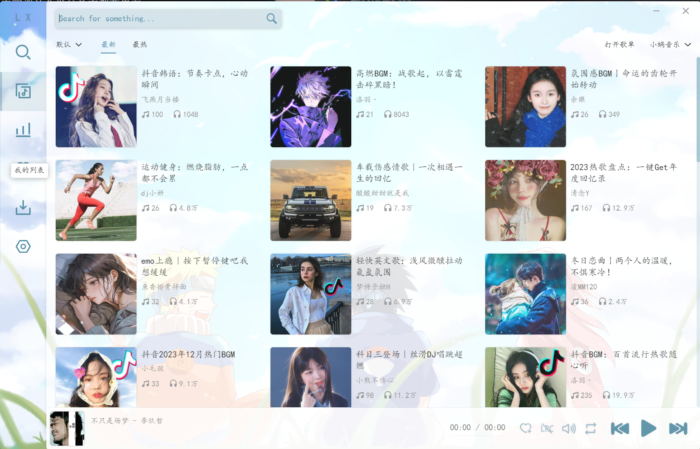Open the 2023热歌盘点 playlist thumbnail
The width and height of the screenshot is (700, 449).
tap(525, 200)
